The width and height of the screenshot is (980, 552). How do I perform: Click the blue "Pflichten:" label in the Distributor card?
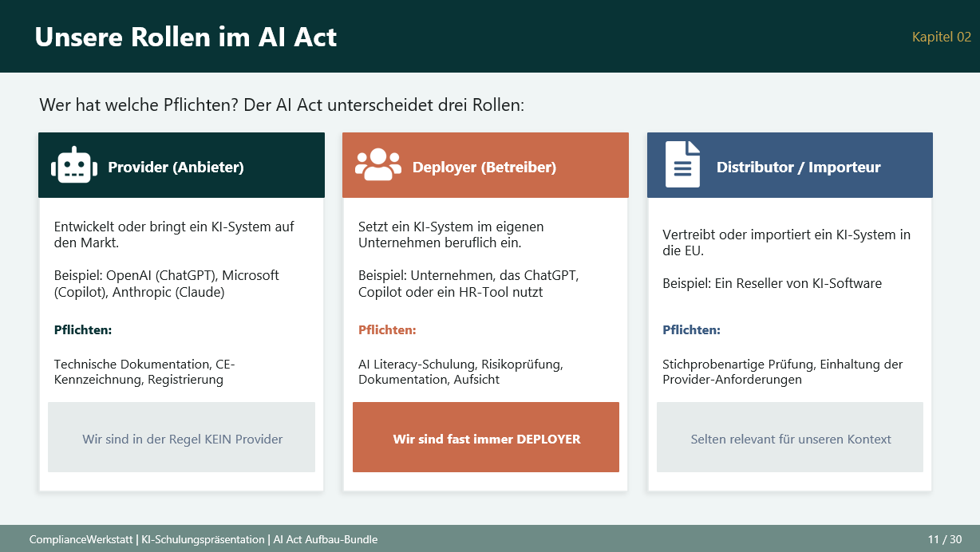tap(691, 329)
